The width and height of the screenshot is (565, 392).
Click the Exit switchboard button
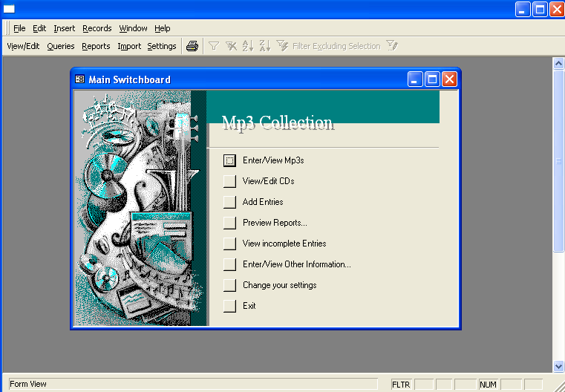(x=229, y=306)
